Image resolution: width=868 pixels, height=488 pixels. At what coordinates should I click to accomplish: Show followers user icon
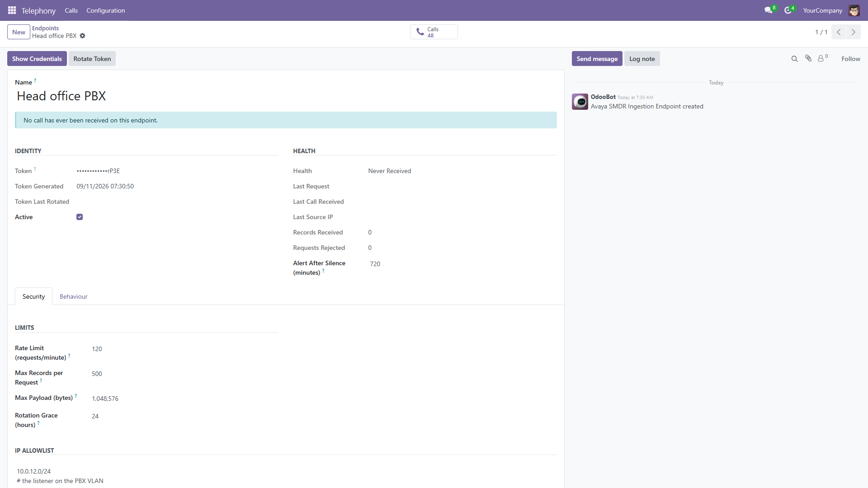click(x=821, y=58)
